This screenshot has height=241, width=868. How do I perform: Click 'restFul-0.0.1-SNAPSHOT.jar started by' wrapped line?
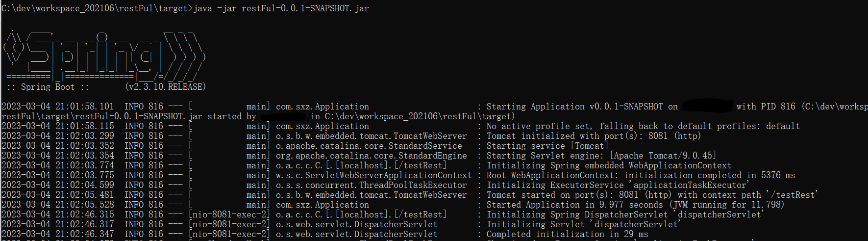point(129,116)
